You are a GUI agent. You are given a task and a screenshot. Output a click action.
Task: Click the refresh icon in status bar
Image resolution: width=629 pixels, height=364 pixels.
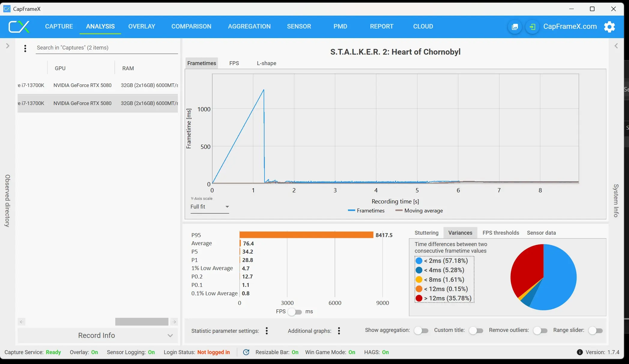246,352
